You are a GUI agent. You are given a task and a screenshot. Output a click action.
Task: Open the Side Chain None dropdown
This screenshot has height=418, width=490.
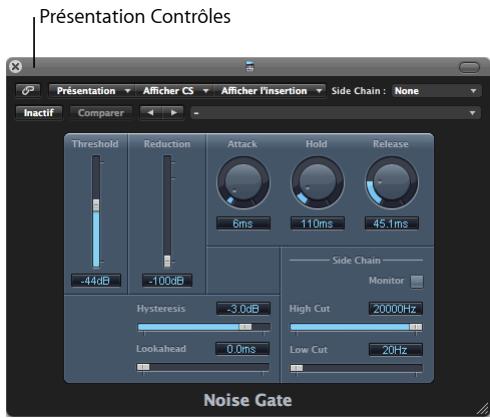(436, 91)
